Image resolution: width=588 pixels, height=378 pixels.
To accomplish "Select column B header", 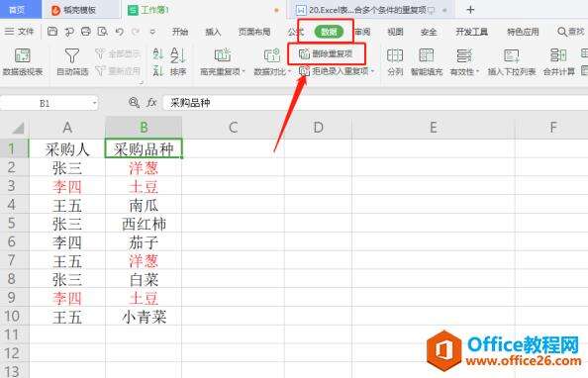I will (144, 128).
